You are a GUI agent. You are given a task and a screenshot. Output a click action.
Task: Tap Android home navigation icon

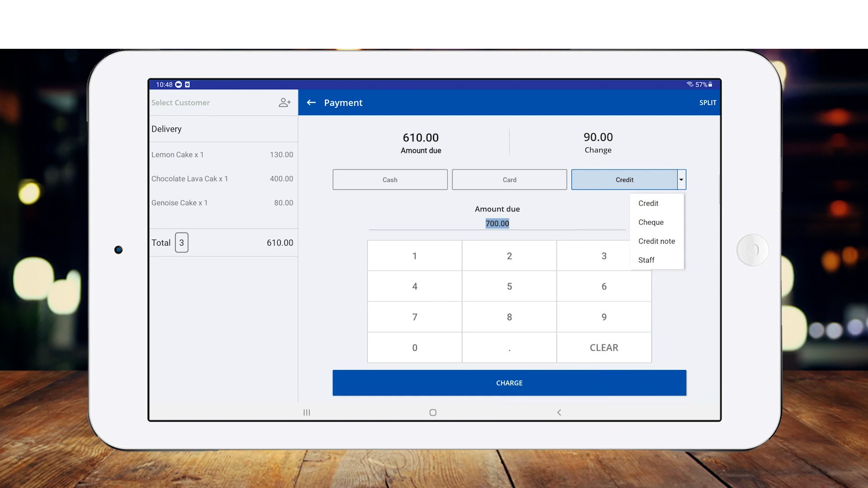point(433,413)
